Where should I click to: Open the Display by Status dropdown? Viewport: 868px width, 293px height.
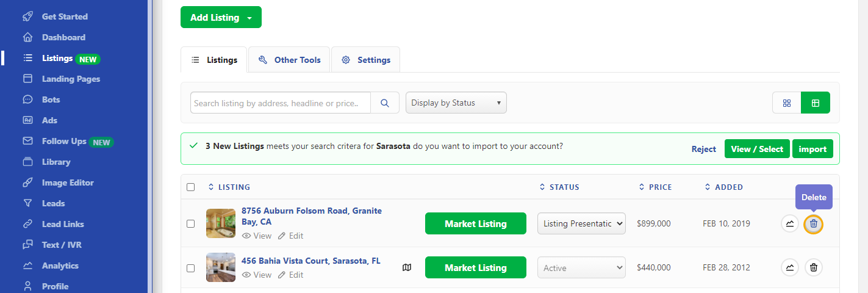456,103
